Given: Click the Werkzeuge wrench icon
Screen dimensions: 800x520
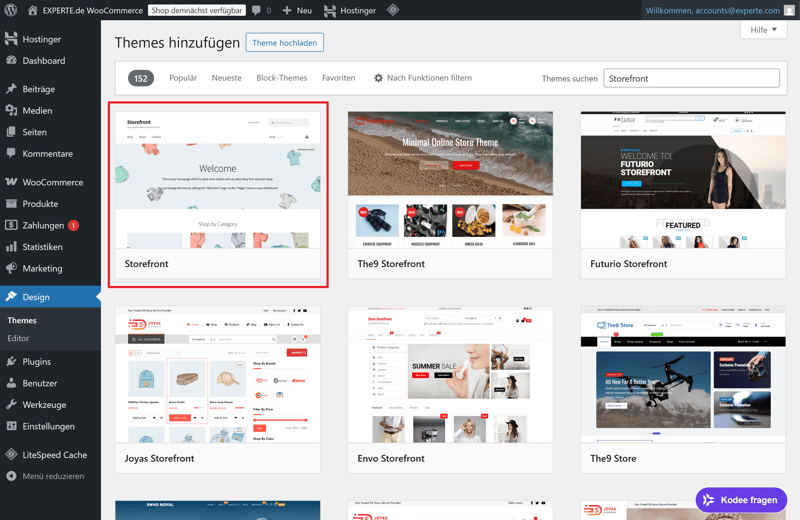Looking at the screenshot, I should tap(11, 404).
